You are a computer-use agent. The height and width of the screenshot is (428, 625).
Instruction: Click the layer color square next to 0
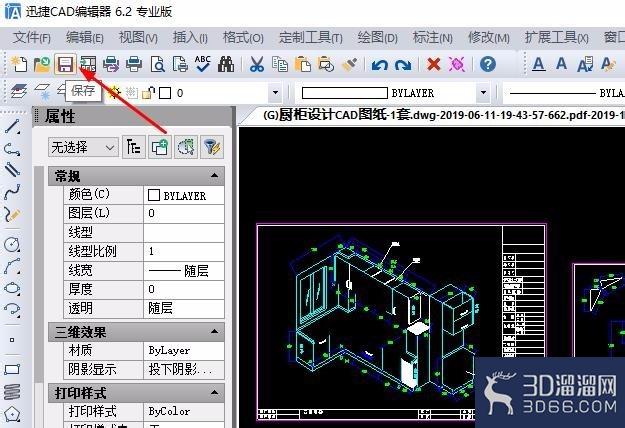[165, 93]
